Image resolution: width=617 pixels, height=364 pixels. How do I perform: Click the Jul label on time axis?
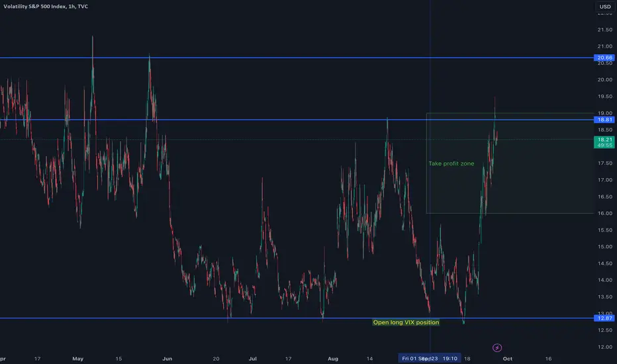click(x=253, y=359)
